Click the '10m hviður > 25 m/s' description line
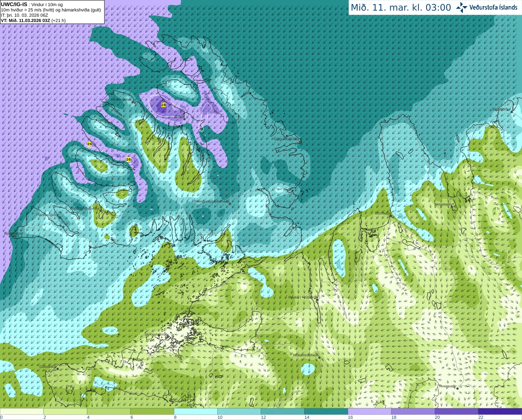The width and height of the screenshot is (522, 420). (x=51, y=10)
